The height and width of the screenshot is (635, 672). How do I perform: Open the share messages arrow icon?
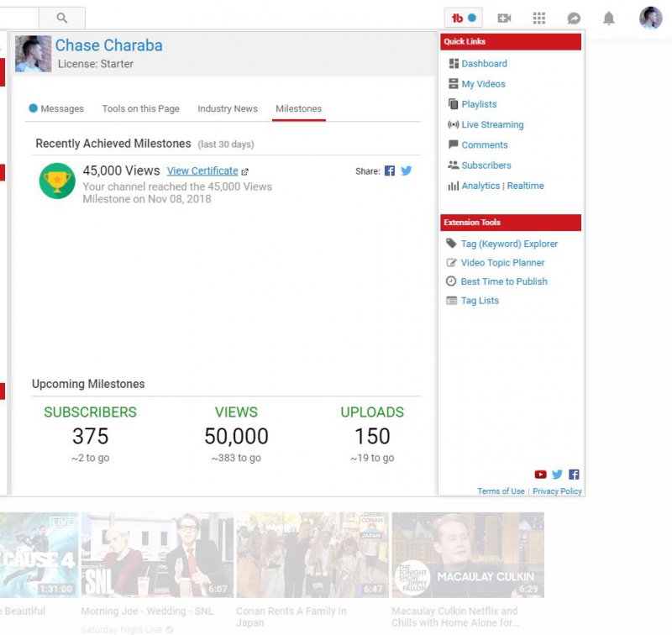(574, 18)
